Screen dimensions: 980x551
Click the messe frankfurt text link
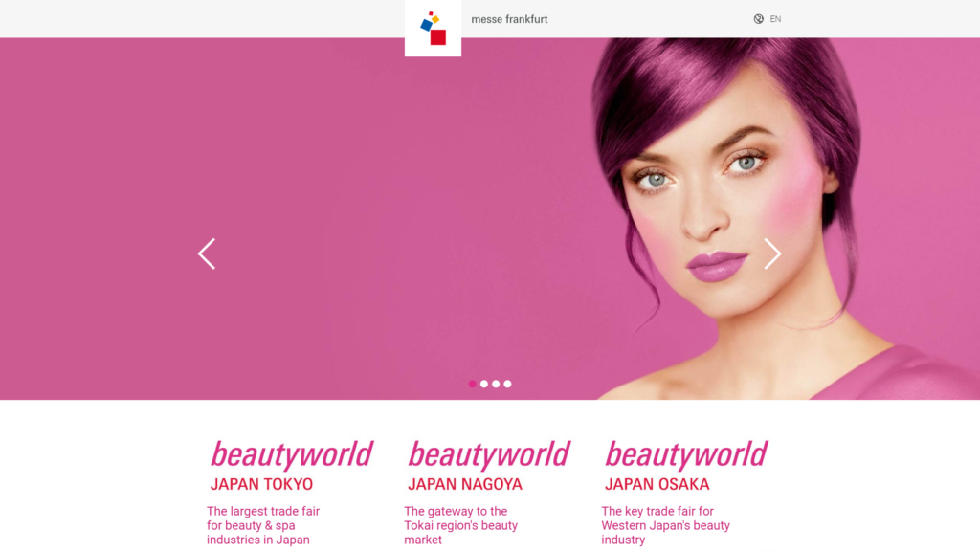(x=509, y=19)
